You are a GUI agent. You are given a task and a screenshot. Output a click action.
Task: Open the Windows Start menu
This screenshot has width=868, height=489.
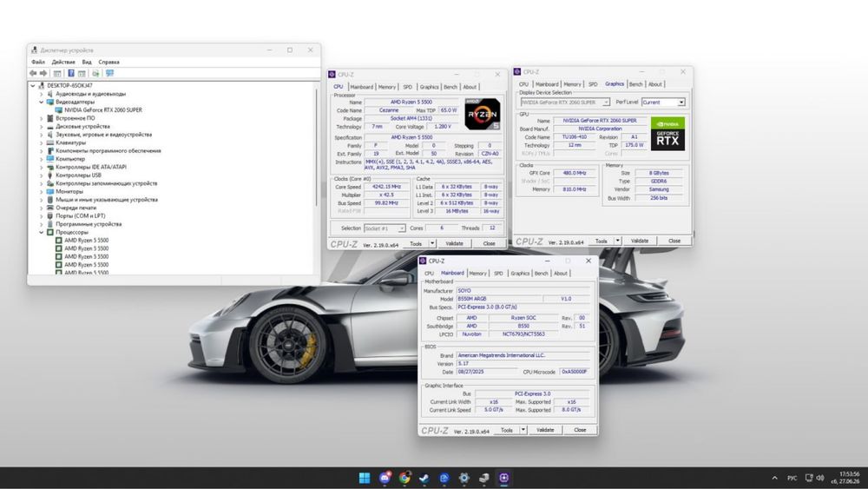pyautogui.click(x=365, y=478)
